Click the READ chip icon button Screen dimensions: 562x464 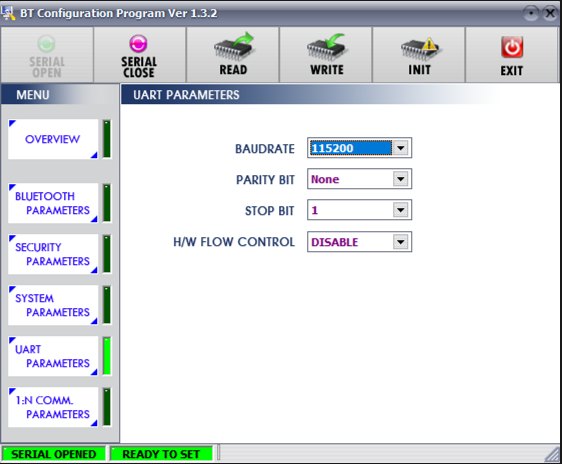click(x=233, y=55)
